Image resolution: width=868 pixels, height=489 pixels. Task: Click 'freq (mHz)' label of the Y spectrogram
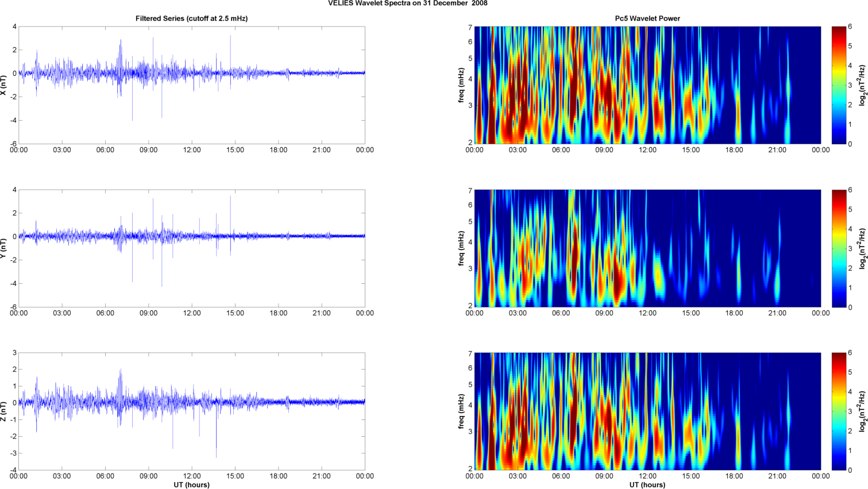[x=461, y=248]
